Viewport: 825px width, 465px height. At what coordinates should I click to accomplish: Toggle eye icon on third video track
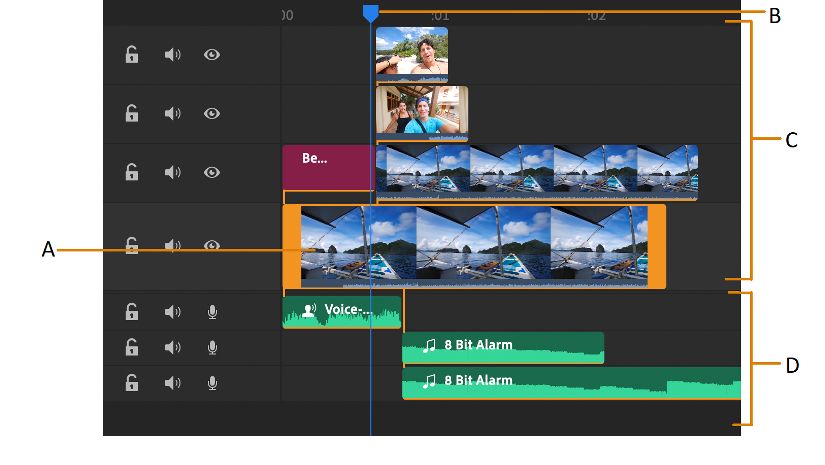click(x=212, y=172)
